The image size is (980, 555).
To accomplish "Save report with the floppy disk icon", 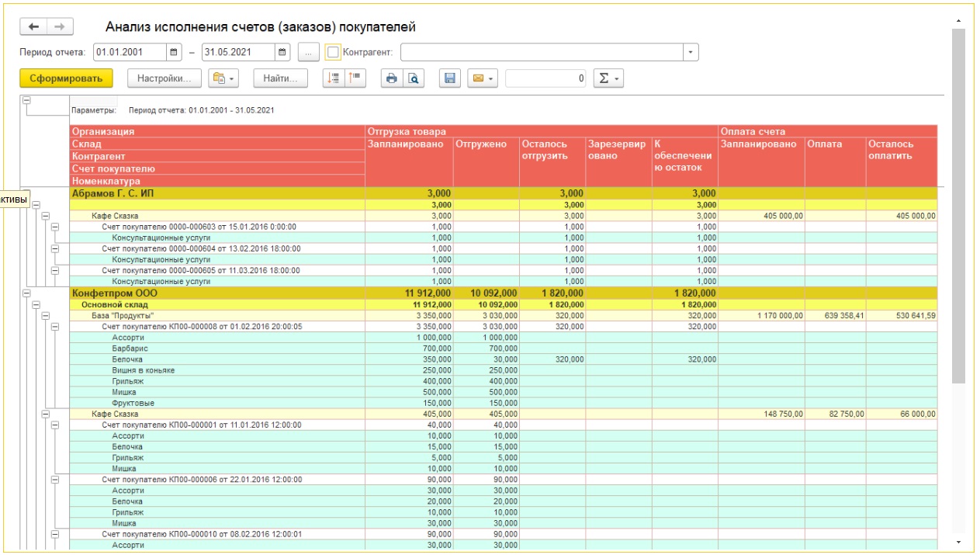I will coord(450,78).
